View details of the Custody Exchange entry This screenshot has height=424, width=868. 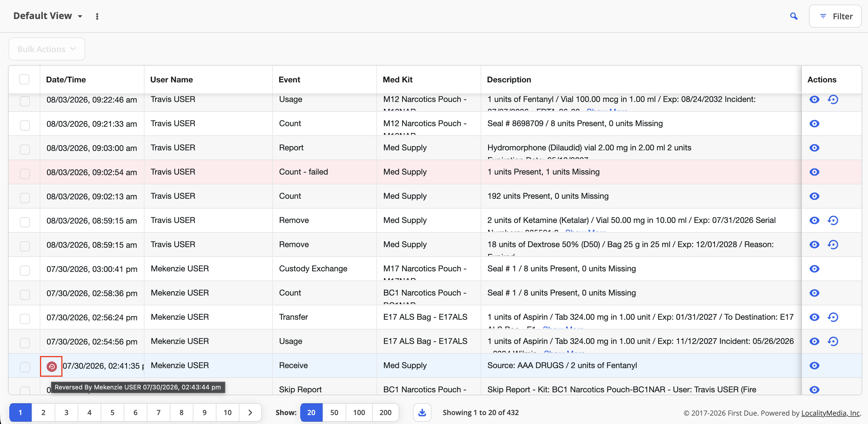[814, 269]
